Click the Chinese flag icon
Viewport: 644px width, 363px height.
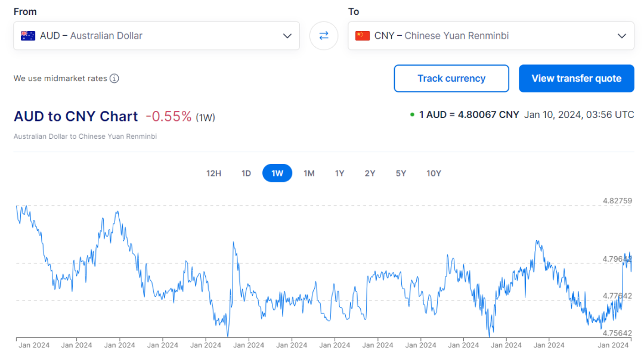tap(363, 36)
